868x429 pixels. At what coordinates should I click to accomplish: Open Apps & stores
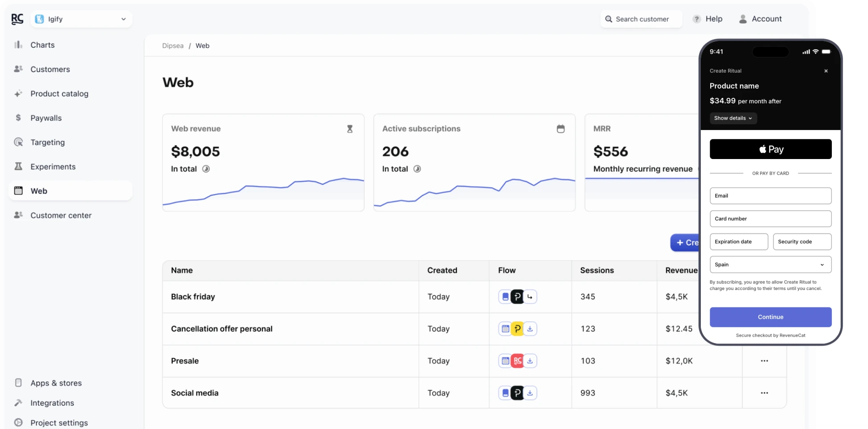(56, 383)
